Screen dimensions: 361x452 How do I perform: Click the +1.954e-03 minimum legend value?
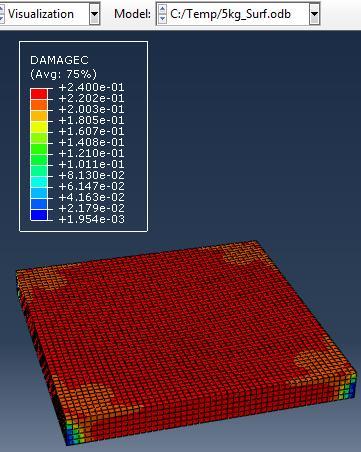tap(91, 219)
